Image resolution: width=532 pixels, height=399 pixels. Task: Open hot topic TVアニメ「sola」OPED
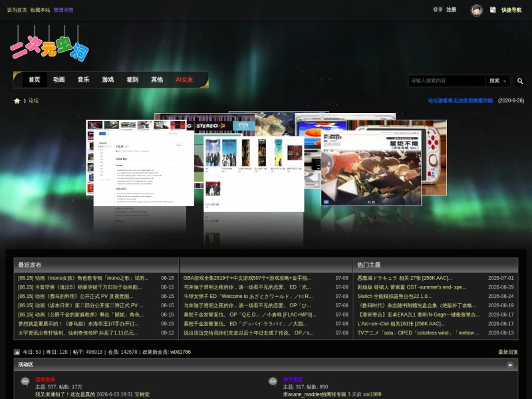pos(419,333)
